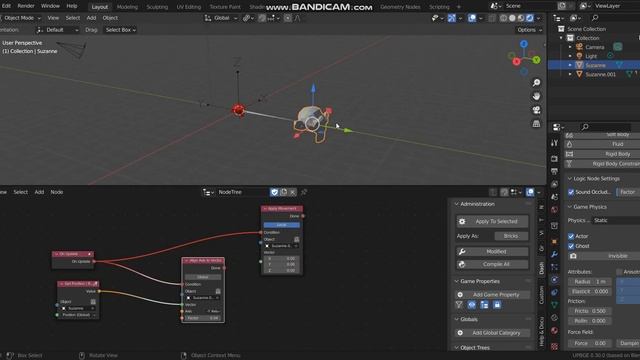640x360 pixels.
Task: Open the Apply As Bricks dropdown
Action: (511, 236)
